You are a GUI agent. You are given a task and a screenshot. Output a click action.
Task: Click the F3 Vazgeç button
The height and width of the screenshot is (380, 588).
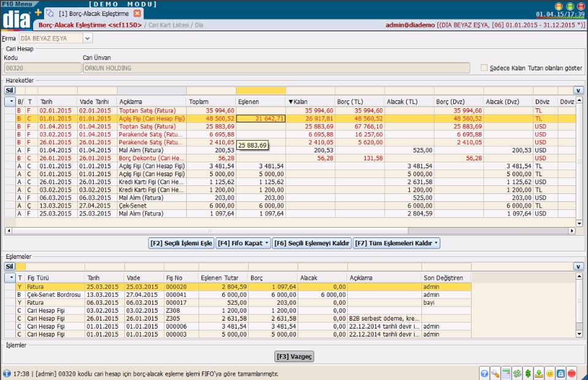click(295, 356)
